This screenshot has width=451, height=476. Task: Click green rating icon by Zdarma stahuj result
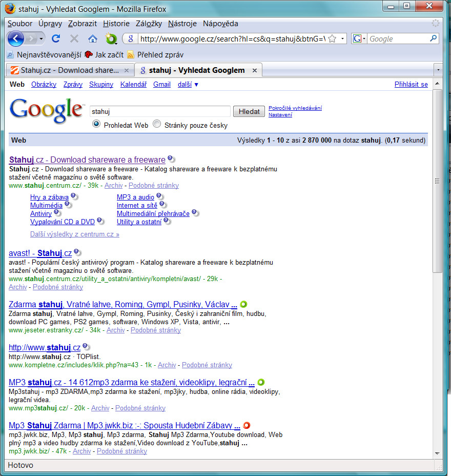pyautogui.click(x=243, y=304)
